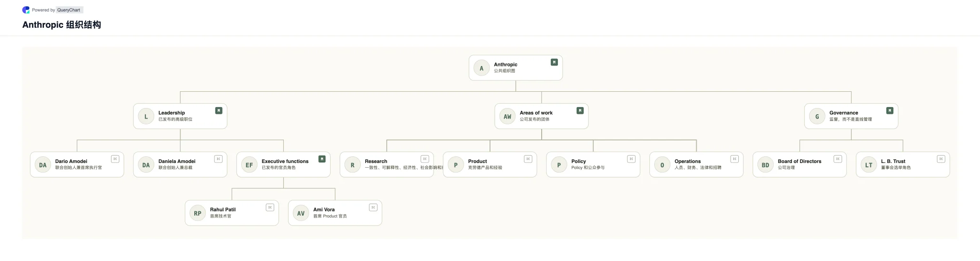Click the O avatar on Operations card
Screen dimensions: 980x261
[662, 165]
